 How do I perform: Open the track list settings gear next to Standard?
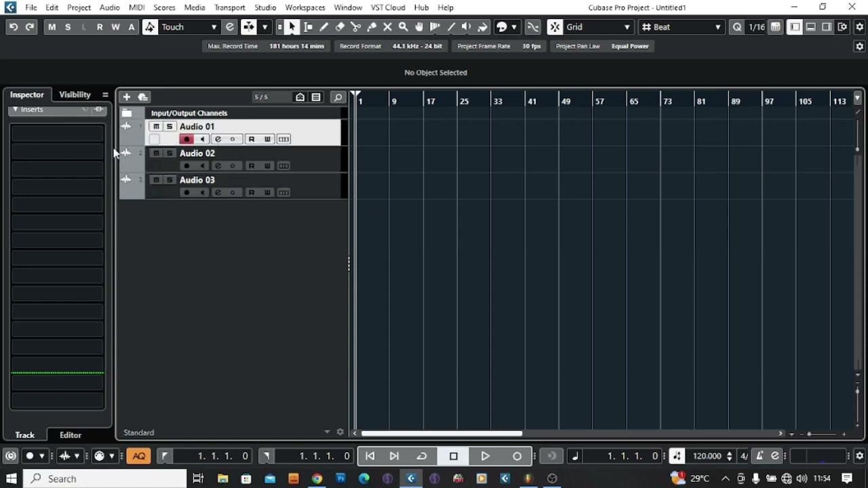tap(340, 432)
